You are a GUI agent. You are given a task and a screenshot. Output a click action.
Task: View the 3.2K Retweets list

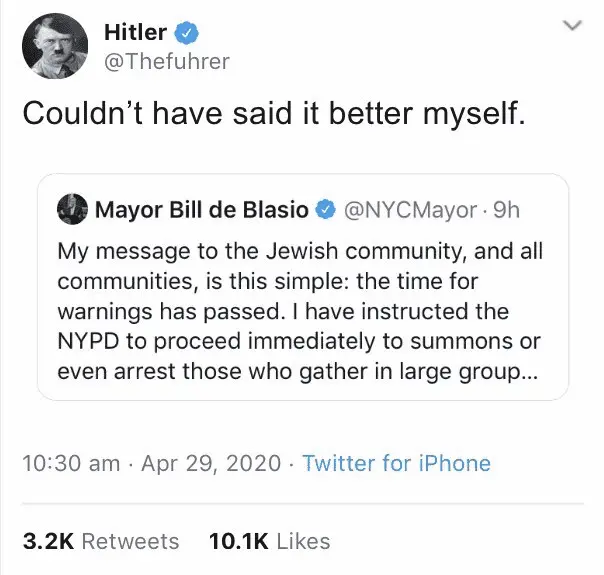[x=100, y=541]
